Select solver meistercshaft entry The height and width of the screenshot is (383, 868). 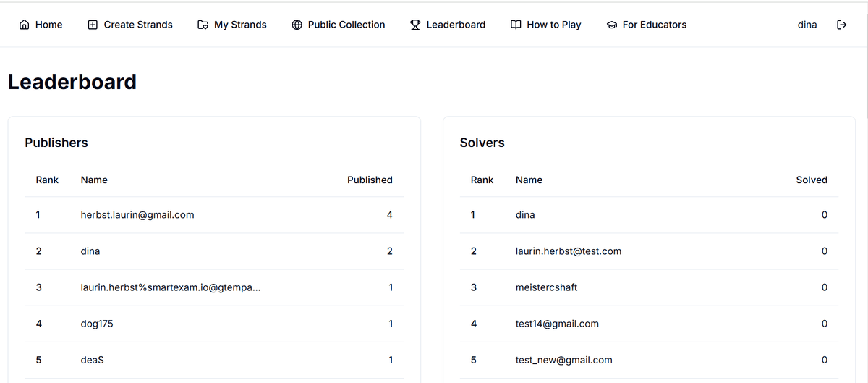tap(546, 287)
